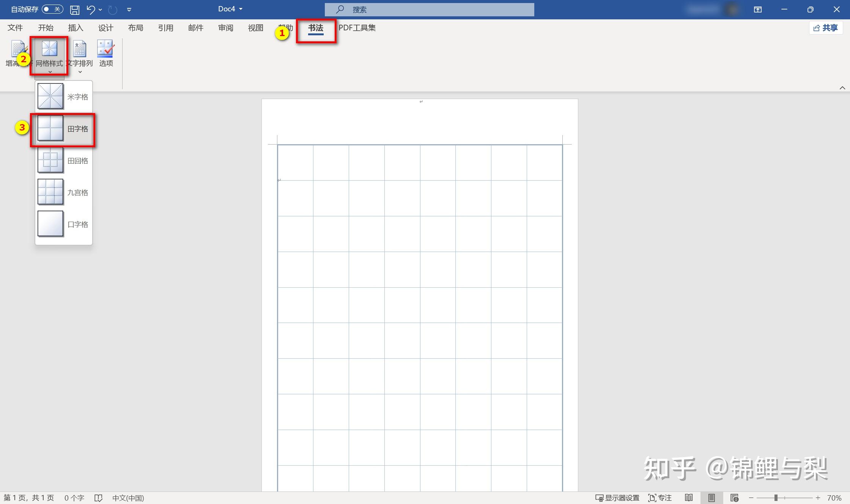Choose the 口字格 grid style

point(64,224)
